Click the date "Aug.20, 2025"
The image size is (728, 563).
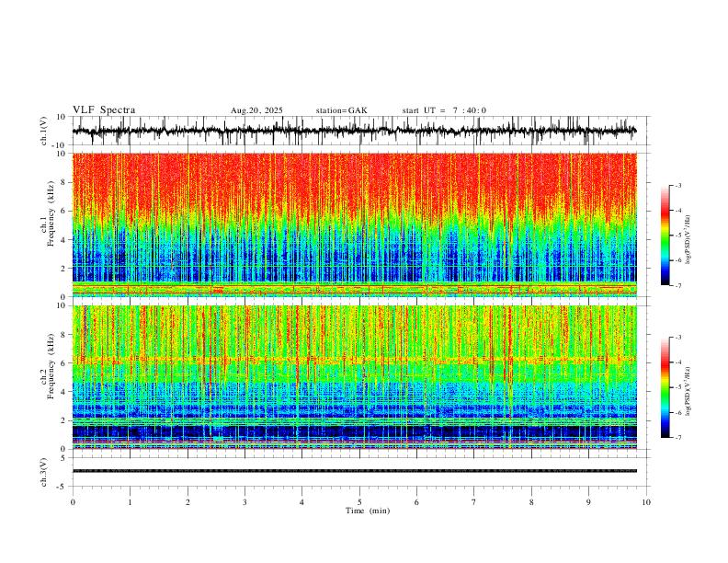point(256,110)
